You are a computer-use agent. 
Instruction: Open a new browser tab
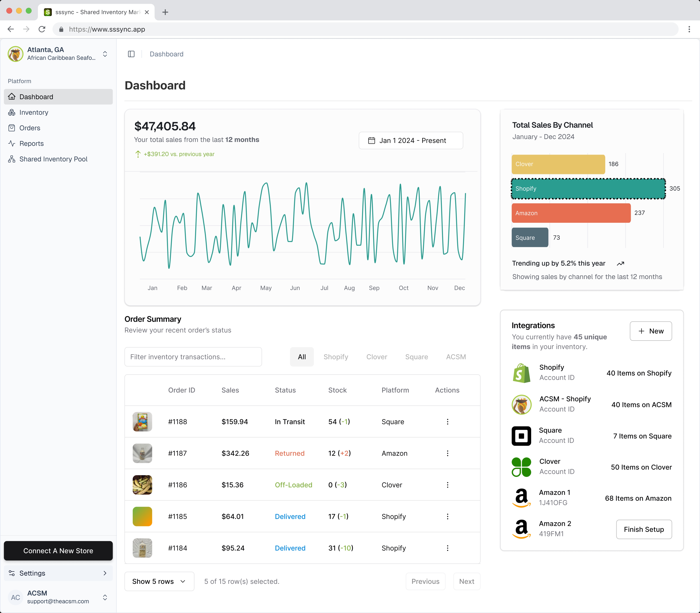click(x=165, y=12)
